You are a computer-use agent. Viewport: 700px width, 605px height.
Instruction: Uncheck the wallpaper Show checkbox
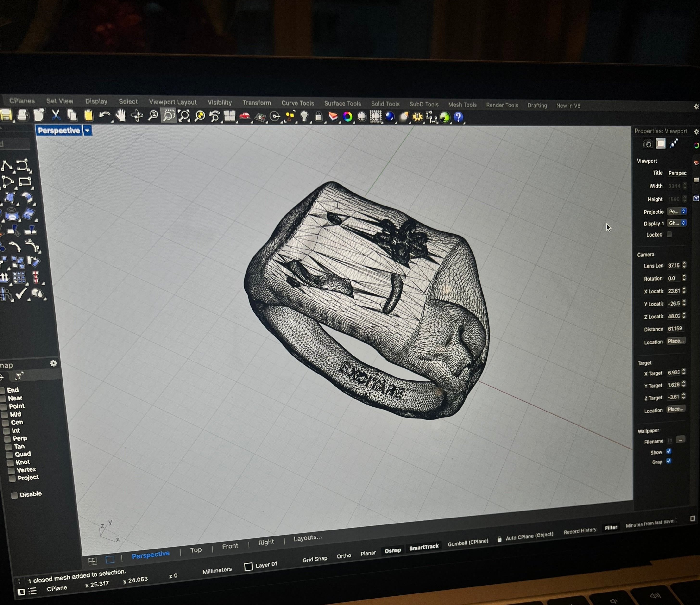coord(668,451)
